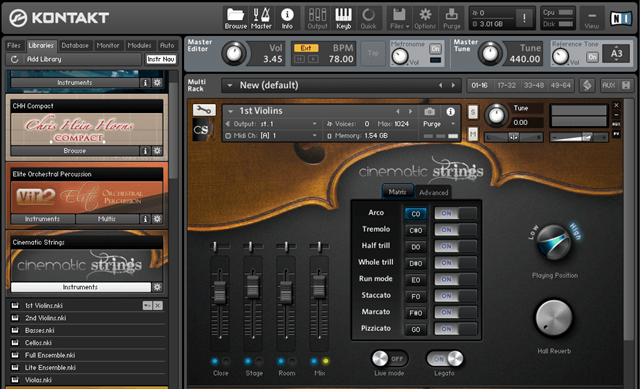
Task: Open the Multi Rack preset dropdown
Action: [x=230, y=85]
